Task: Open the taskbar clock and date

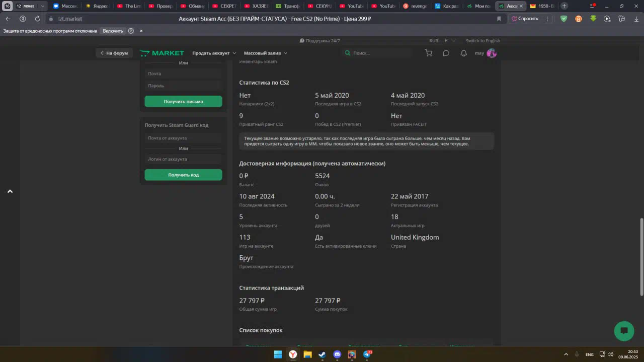Action: point(628,354)
